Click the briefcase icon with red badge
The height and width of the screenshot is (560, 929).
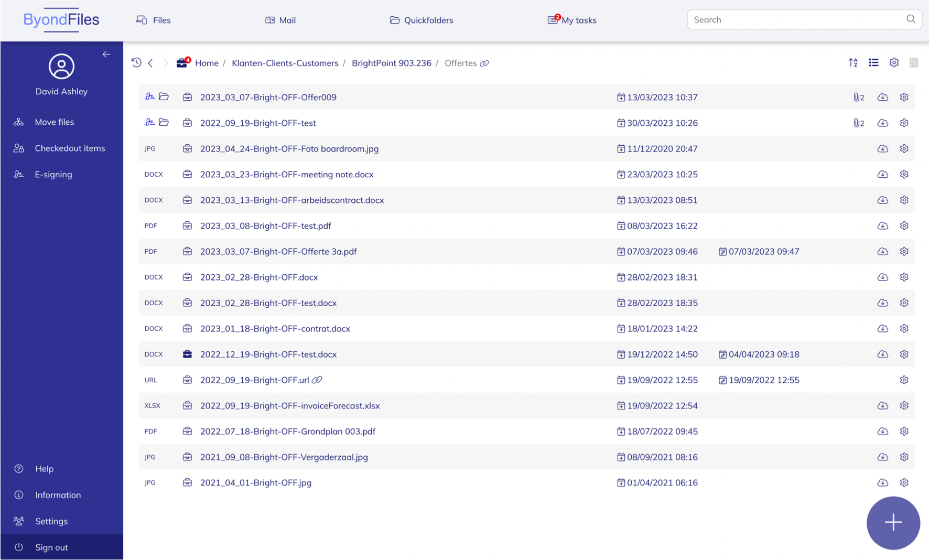(182, 63)
